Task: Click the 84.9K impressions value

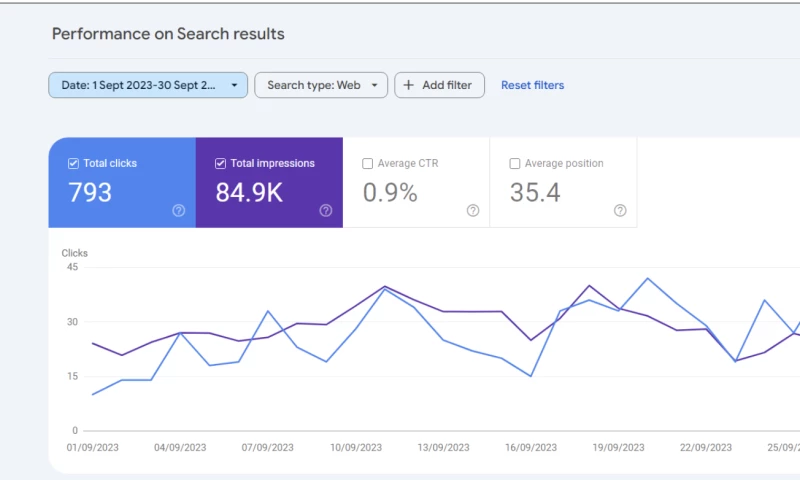Action: (249, 193)
